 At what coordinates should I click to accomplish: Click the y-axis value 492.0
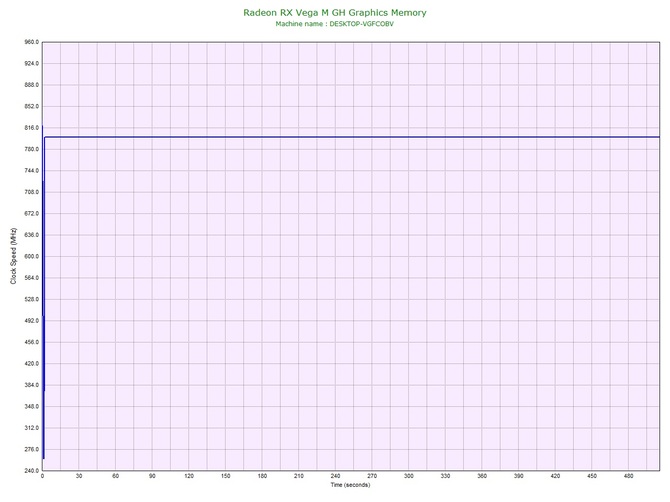32,320
